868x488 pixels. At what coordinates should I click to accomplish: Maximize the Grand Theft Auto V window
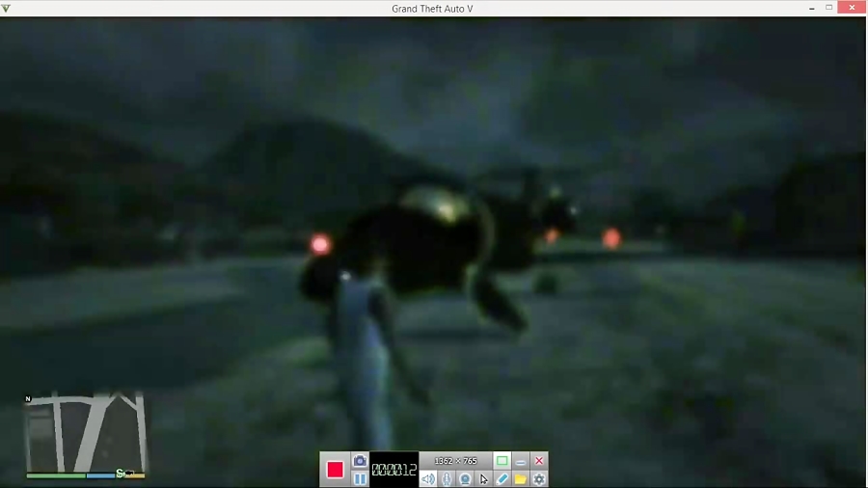[x=829, y=8]
